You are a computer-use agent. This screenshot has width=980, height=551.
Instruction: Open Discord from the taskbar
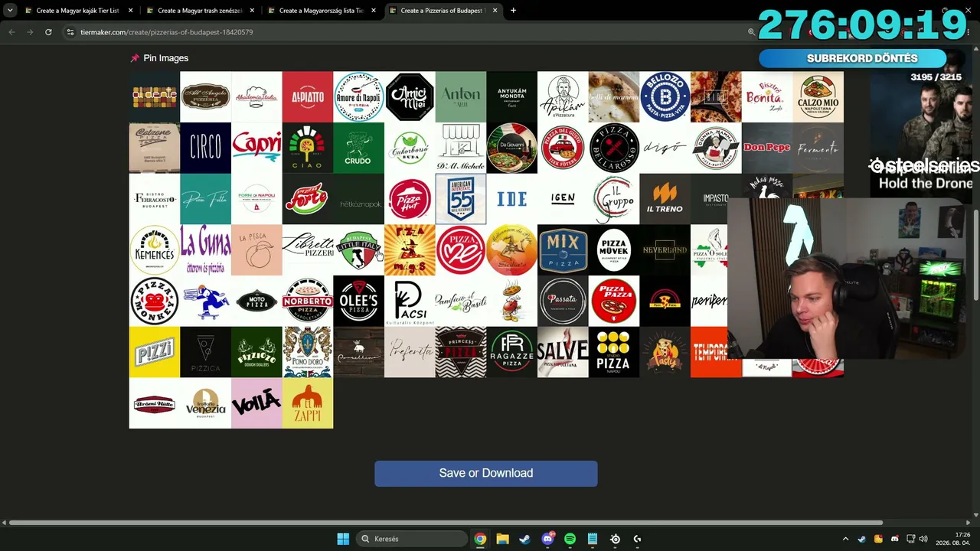coord(547,539)
